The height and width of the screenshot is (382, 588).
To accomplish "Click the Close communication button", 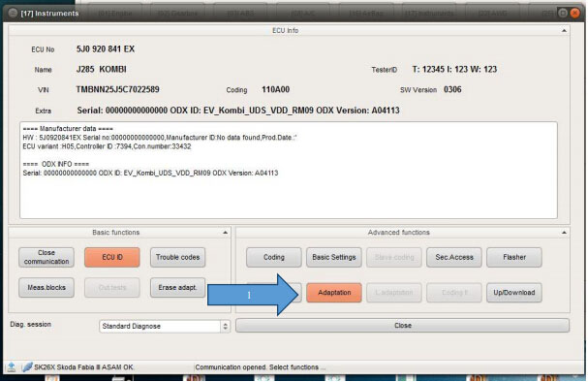I will (x=46, y=257).
